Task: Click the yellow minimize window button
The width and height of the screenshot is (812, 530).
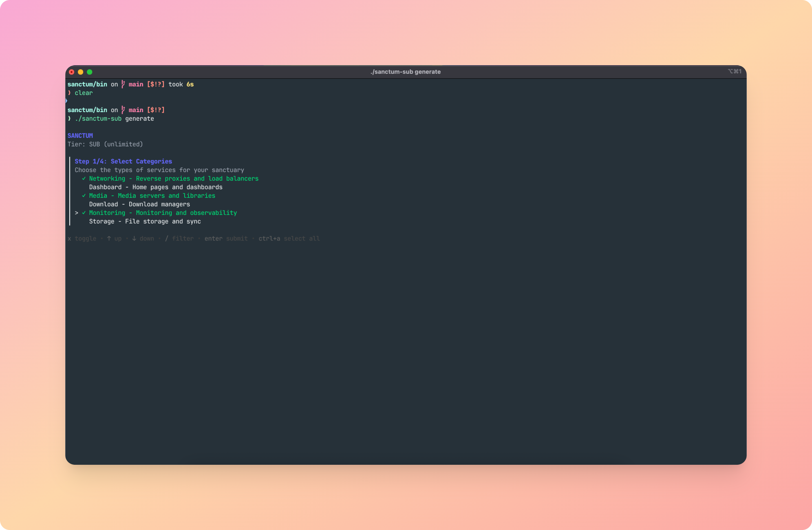Action: [81, 72]
